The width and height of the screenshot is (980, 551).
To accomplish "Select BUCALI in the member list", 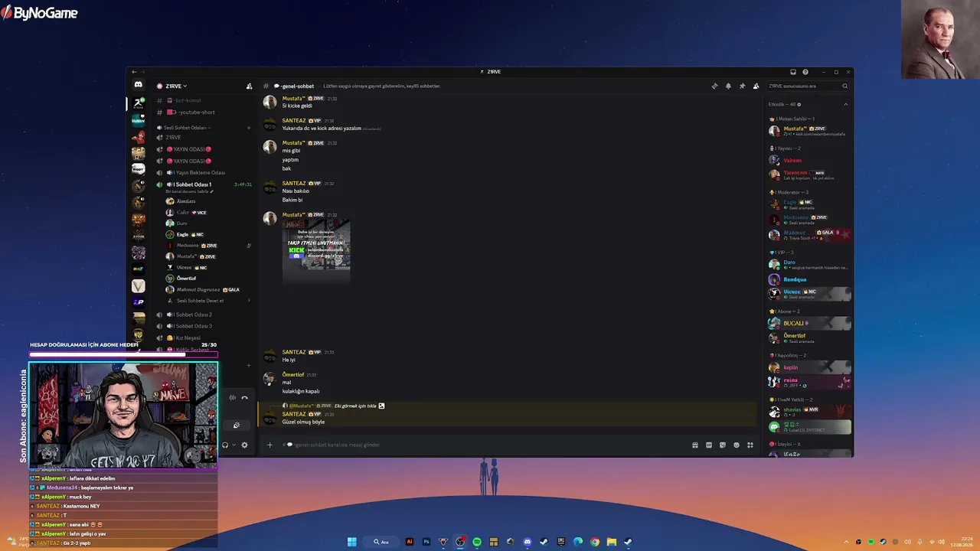I will tap(809, 324).
